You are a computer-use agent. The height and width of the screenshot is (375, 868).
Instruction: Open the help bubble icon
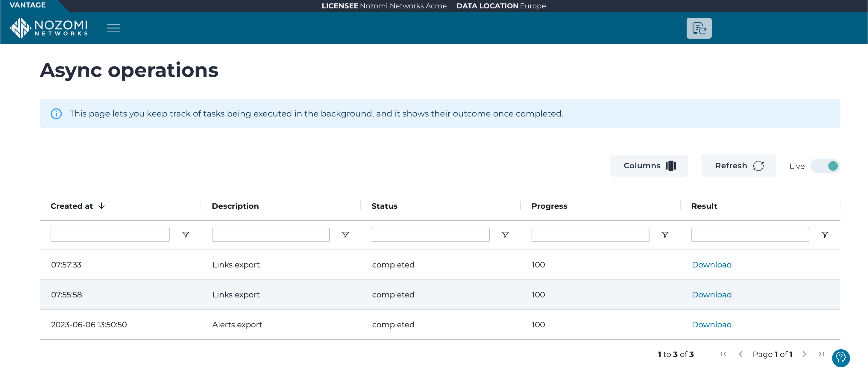[x=841, y=358]
